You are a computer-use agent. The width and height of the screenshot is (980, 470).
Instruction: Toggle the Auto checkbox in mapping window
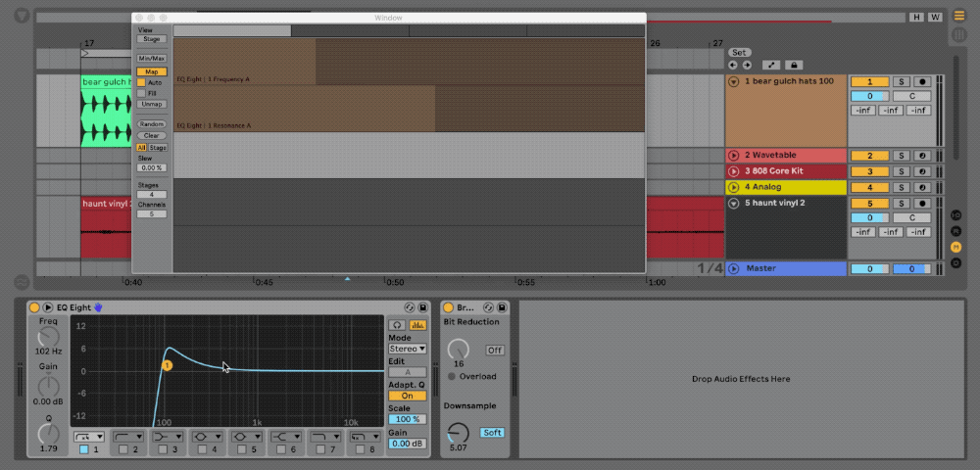pos(141,82)
